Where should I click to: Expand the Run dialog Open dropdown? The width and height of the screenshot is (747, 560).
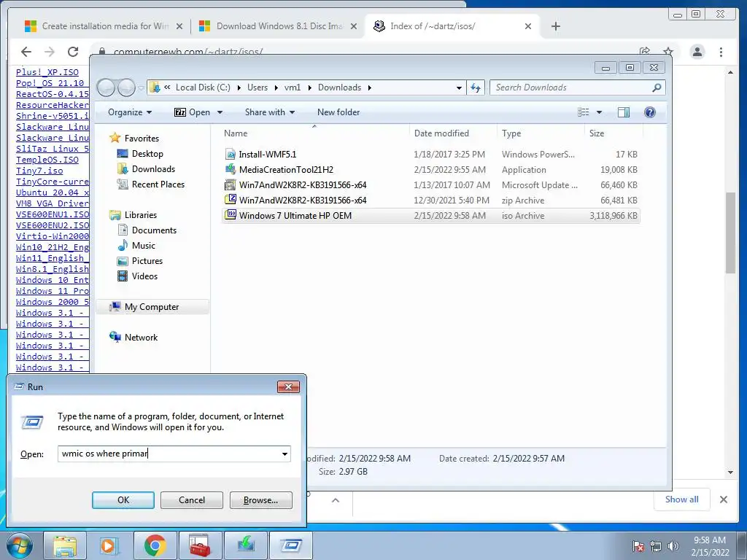pos(285,454)
